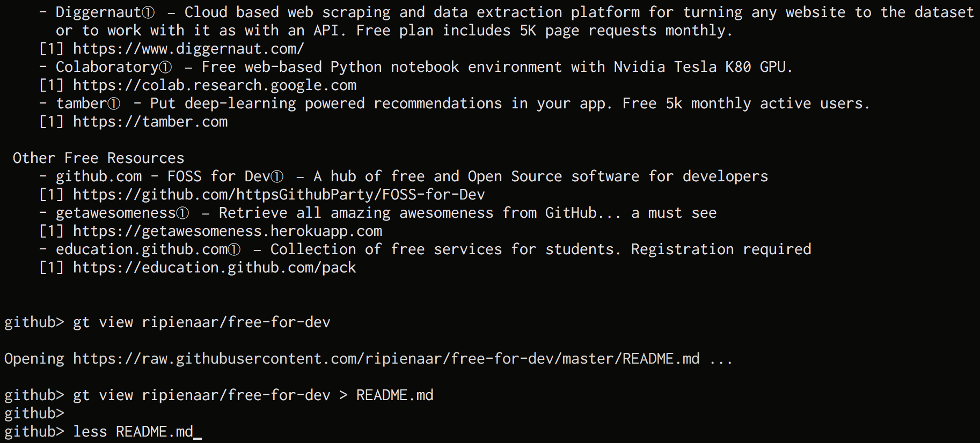Open the FOSS-for-Dev GitHub URL
980x443 pixels.
(279, 195)
